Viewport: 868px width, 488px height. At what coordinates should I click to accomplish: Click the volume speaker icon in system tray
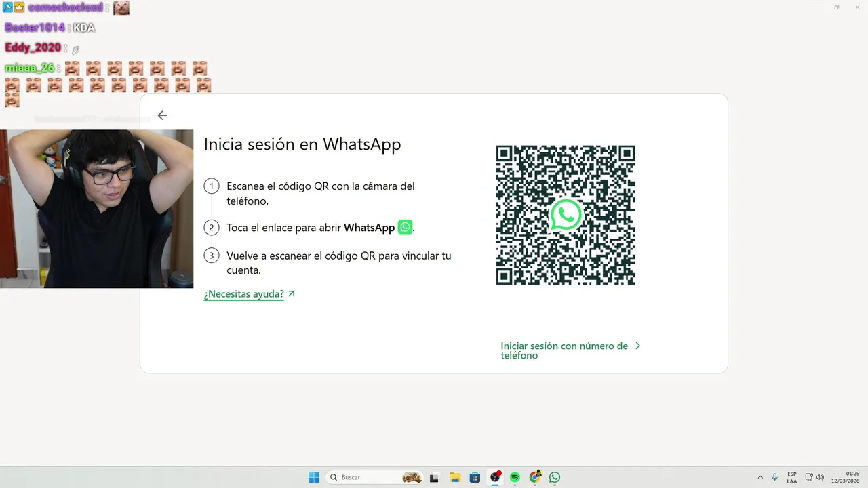820,477
